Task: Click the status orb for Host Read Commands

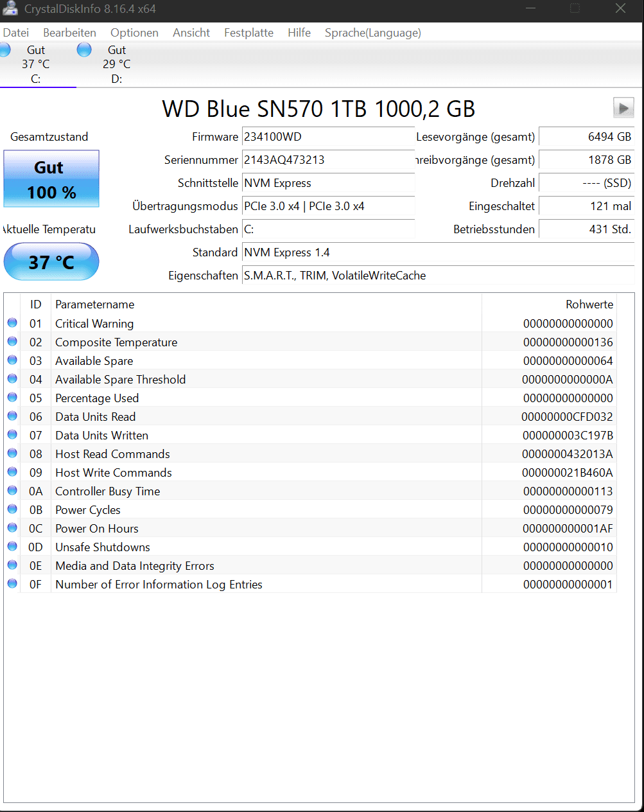Action: (x=12, y=453)
